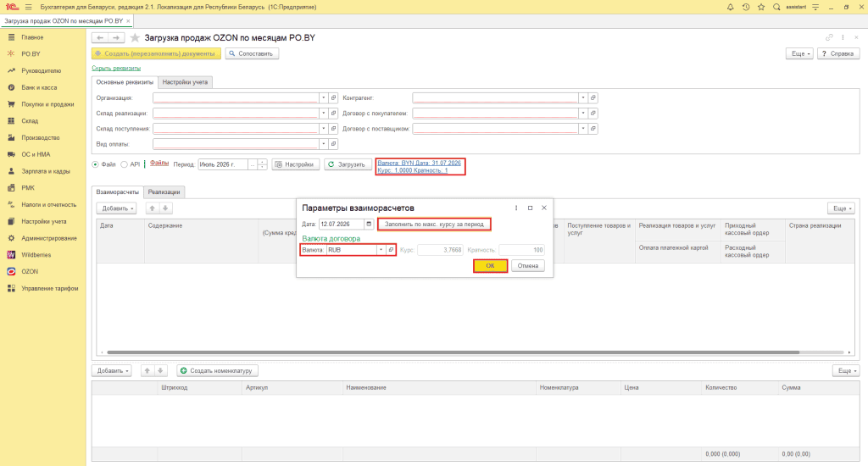Open the OZON section in the sidebar
Image resolution: width=868 pixels, height=466 pixels.
30,271
